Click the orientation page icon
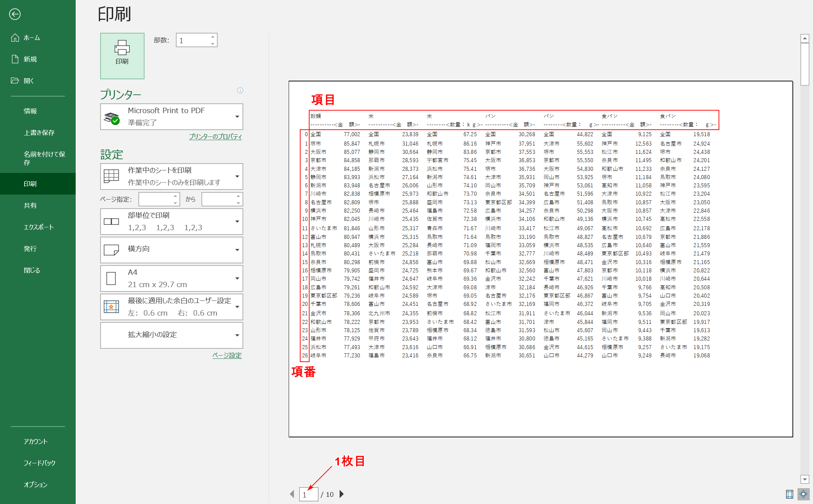Image resolution: width=813 pixels, height=504 pixels. tap(111, 250)
